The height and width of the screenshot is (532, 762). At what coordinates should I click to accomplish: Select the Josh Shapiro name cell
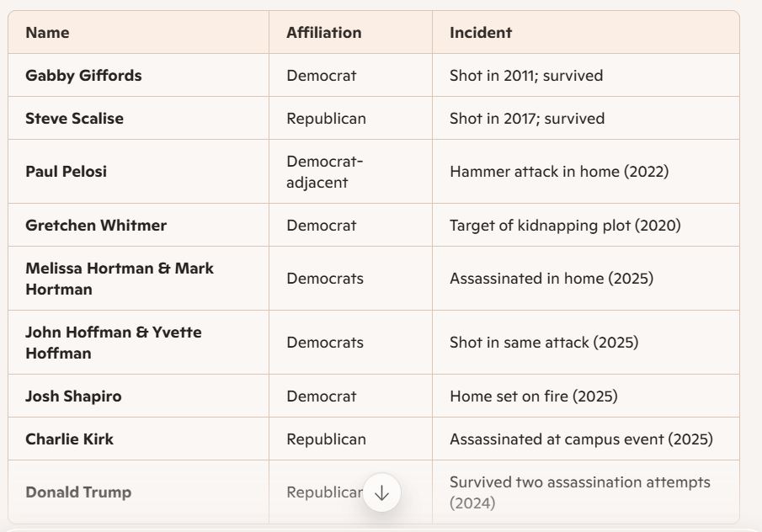[x=73, y=396]
